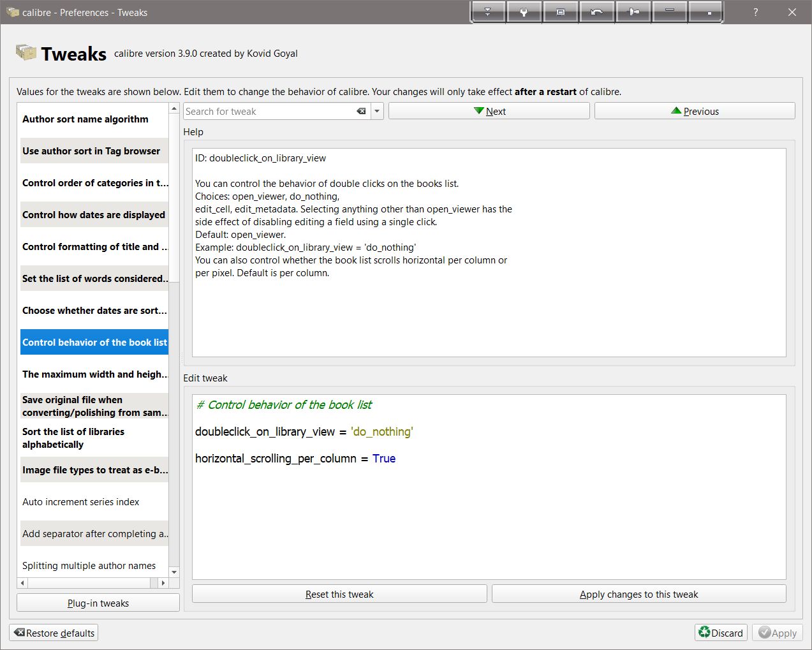Clear the tweak search field
Image resolution: width=812 pixels, height=650 pixels.
click(x=361, y=111)
